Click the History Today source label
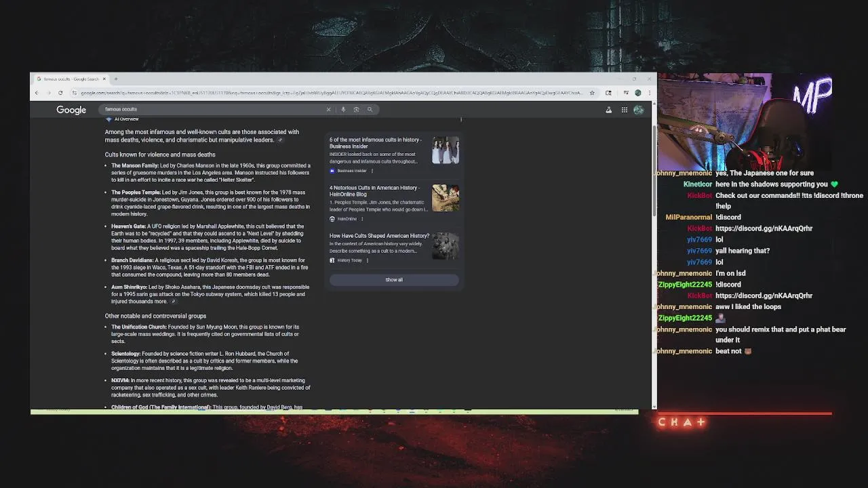This screenshot has height=488, width=868. (349, 260)
